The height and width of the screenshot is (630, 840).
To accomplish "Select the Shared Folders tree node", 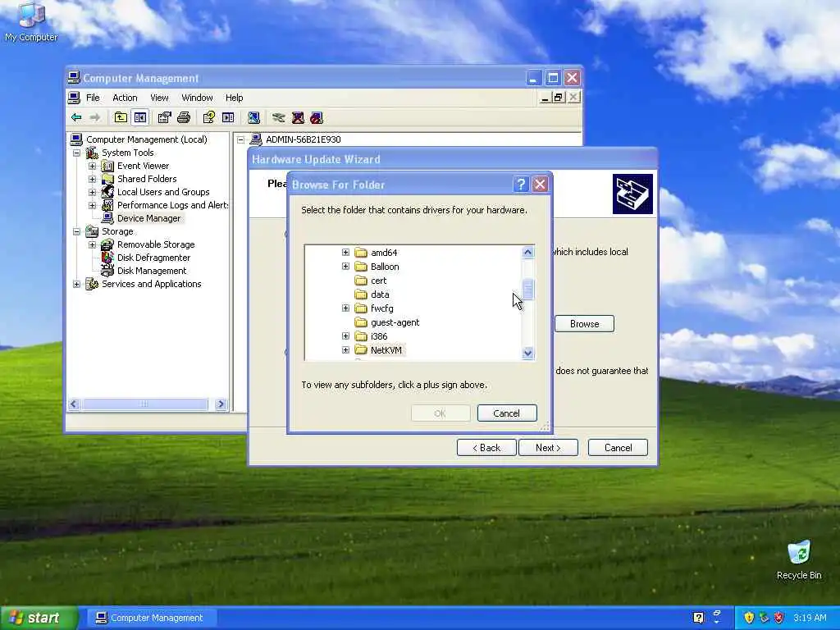I will tap(147, 179).
